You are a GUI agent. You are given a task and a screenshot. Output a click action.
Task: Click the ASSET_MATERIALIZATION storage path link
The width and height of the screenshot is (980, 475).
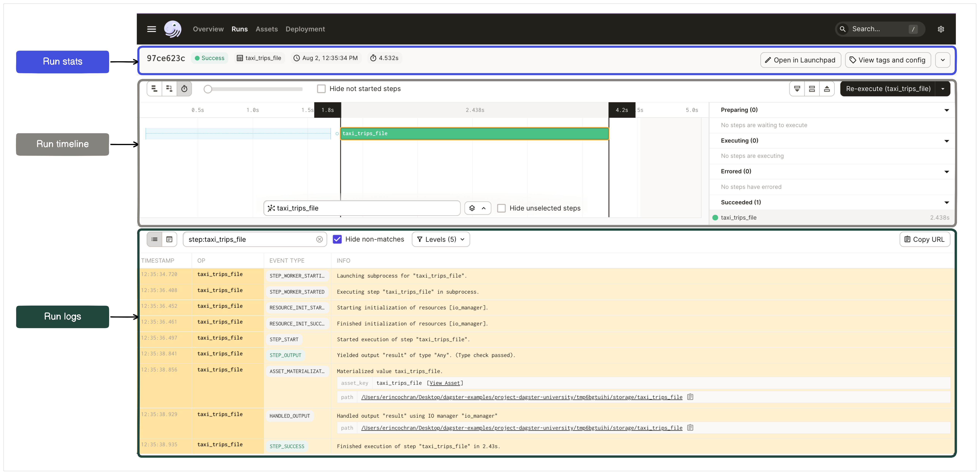(x=522, y=397)
